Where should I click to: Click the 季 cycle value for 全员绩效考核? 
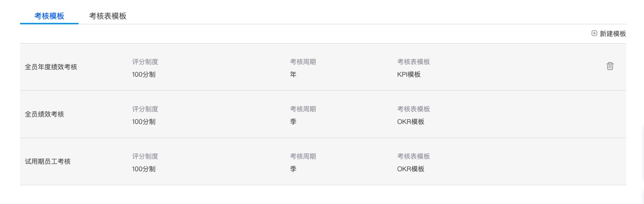click(x=293, y=122)
